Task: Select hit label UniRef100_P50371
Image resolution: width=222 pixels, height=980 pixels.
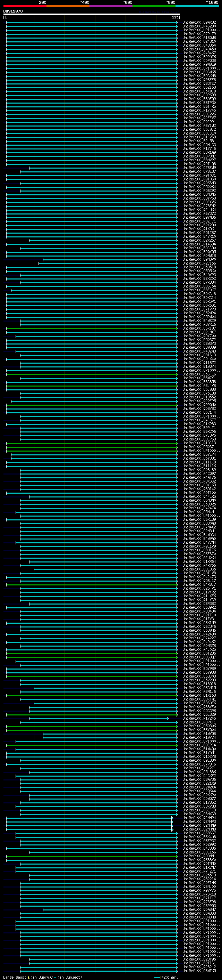Action: click(199, 447)
